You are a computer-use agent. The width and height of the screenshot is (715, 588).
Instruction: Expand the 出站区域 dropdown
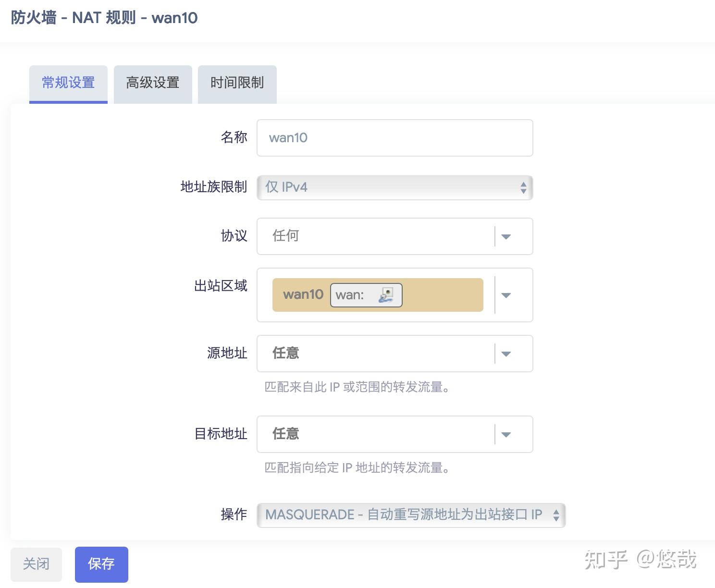pos(506,295)
